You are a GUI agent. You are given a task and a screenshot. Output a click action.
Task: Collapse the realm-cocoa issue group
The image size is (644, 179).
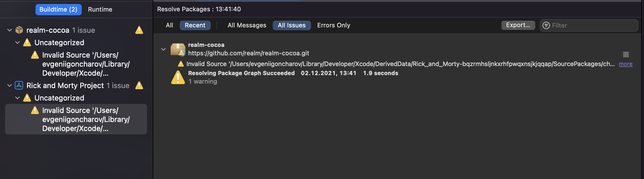(x=10, y=30)
